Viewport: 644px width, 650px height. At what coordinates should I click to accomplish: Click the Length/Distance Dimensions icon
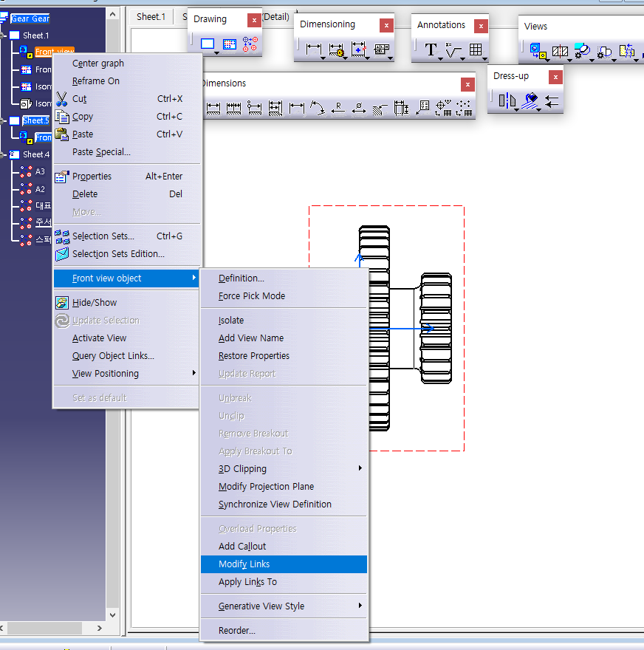coord(297,108)
